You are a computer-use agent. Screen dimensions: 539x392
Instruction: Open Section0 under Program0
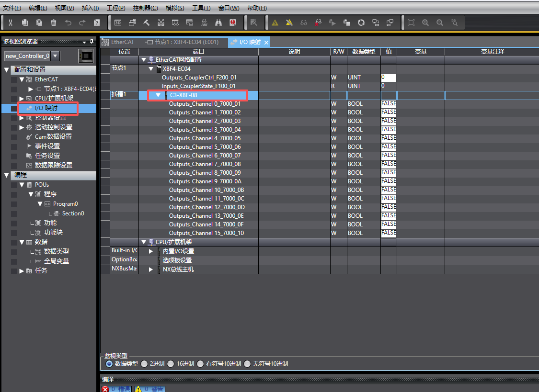[x=73, y=213]
